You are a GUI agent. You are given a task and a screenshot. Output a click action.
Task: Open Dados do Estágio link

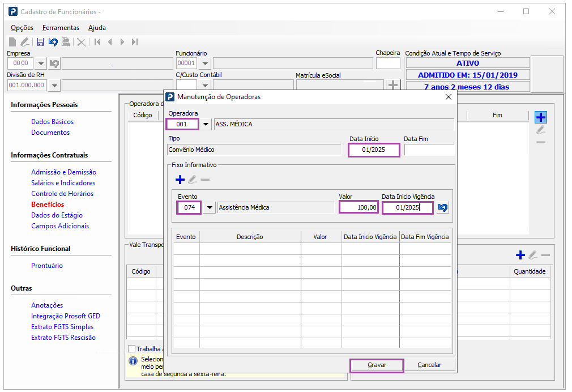tap(57, 215)
